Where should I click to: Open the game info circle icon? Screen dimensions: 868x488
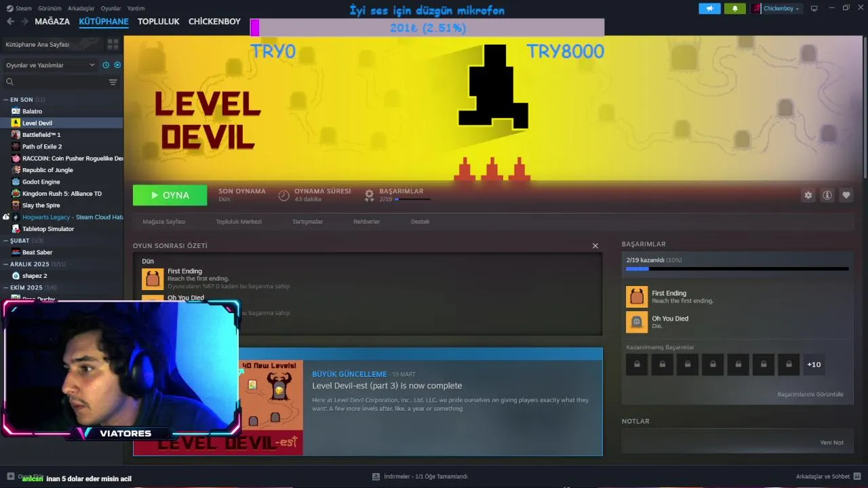click(827, 195)
